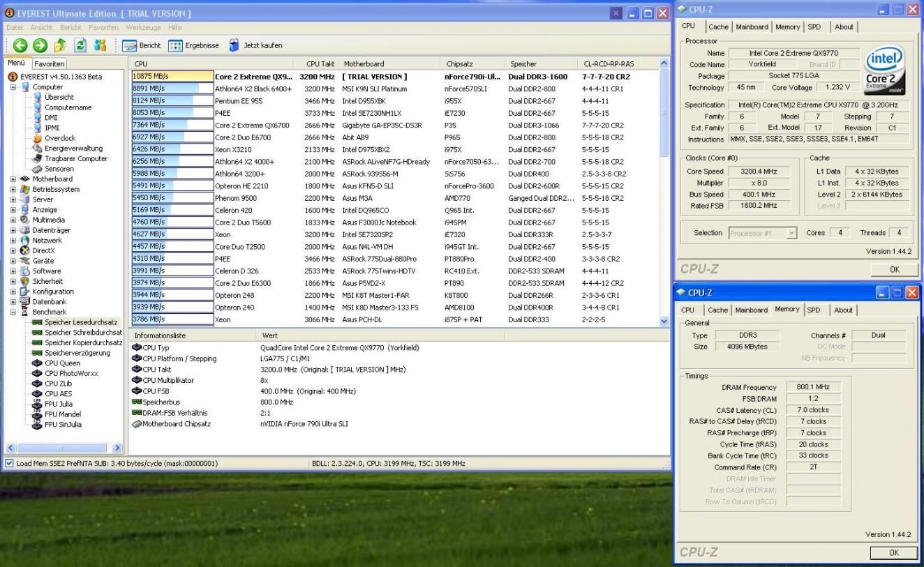Sort by the Chipsatz column header

click(x=473, y=63)
